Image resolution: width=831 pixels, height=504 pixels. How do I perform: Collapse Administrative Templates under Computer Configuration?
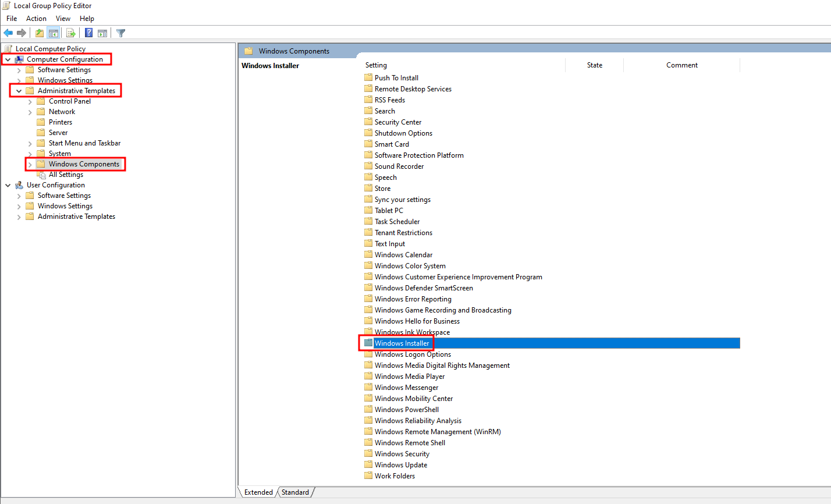tap(19, 91)
